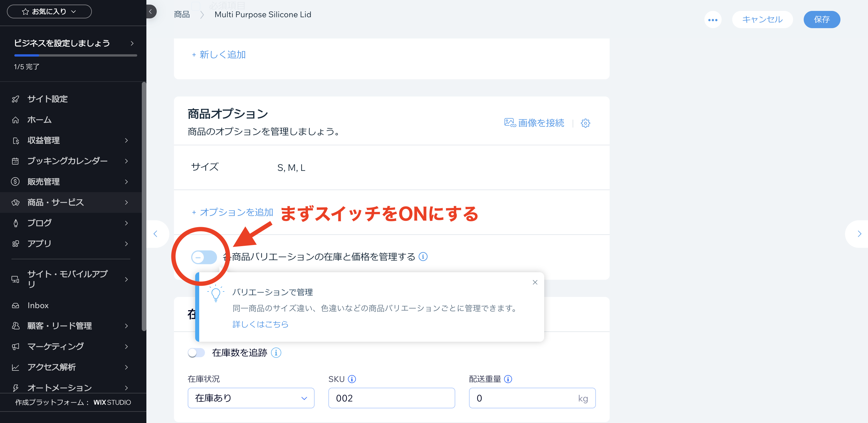The image size is (868, 423).
Task: Turn on 在庫数を追跡 tracking
Action: pyautogui.click(x=196, y=353)
